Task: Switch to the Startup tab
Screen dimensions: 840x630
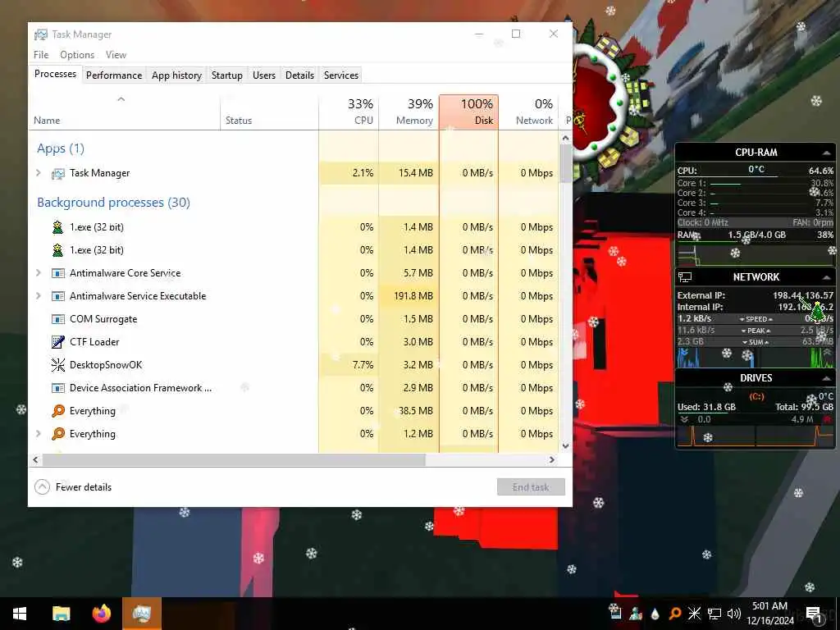Action: click(x=227, y=75)
